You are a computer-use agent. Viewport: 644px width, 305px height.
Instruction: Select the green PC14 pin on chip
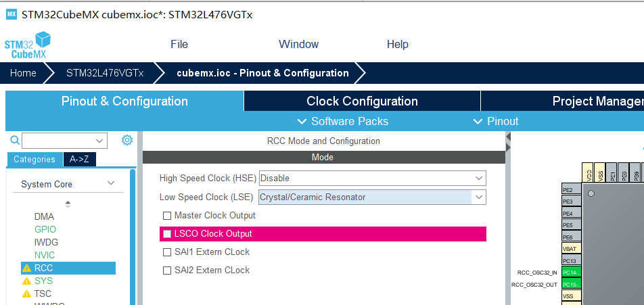(572, 272)
